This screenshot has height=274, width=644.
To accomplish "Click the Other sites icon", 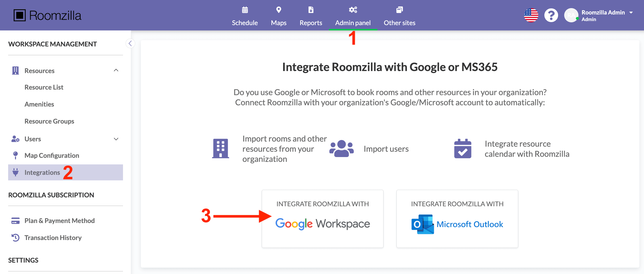I will click(399, 10).
